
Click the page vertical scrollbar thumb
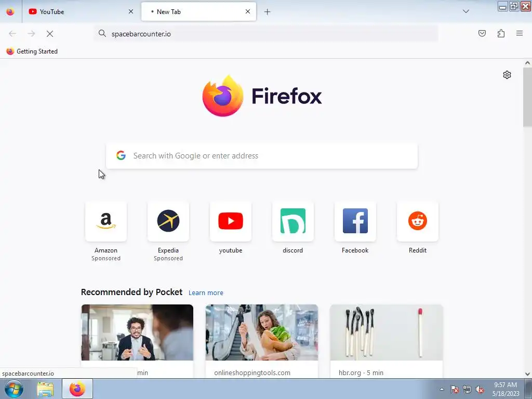527,97
